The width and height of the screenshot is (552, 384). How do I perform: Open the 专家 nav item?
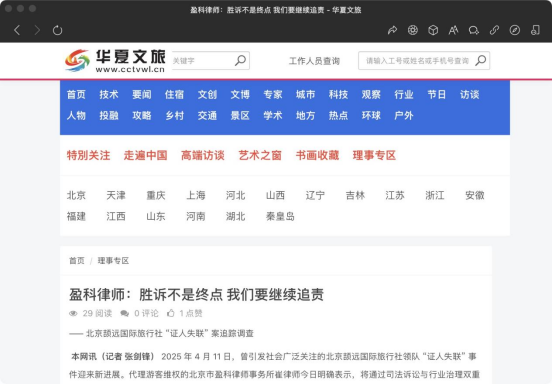(273, 94)
